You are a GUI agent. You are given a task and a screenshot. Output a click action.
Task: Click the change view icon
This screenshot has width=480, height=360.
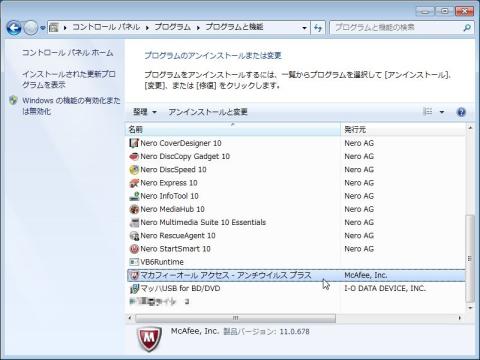pyautogui.click(x=427, y=112)
